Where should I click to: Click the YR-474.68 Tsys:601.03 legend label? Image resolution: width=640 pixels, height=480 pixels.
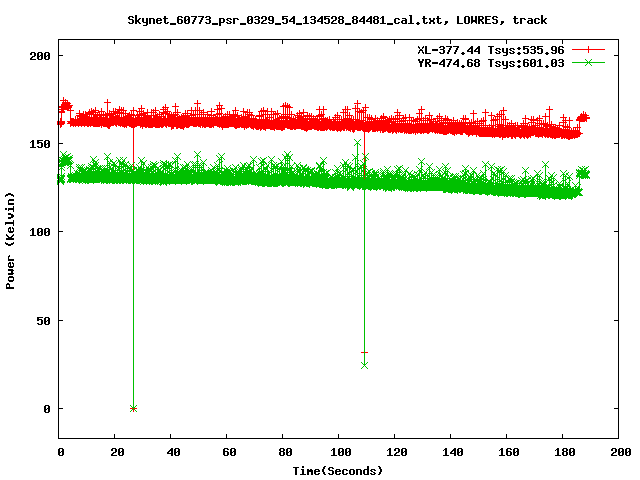click(x=491, y=63)
